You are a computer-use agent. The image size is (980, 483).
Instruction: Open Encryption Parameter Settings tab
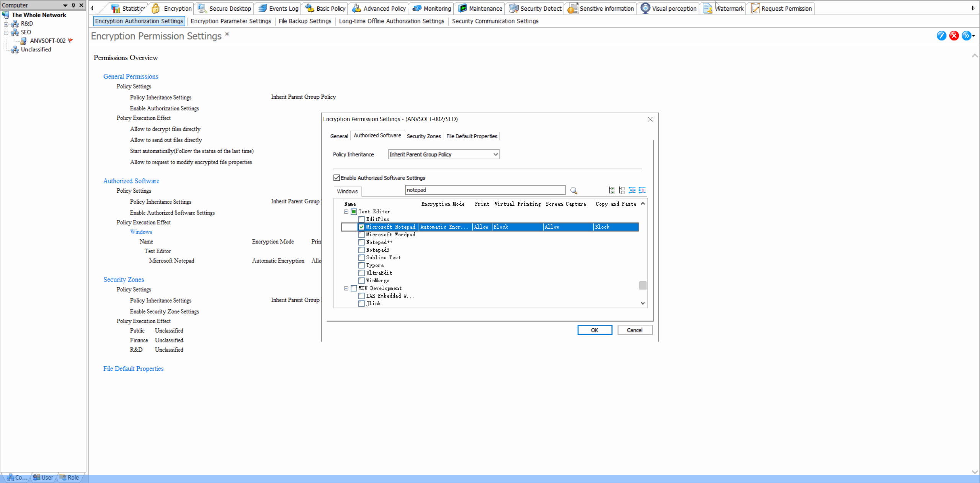pos(230,21)
